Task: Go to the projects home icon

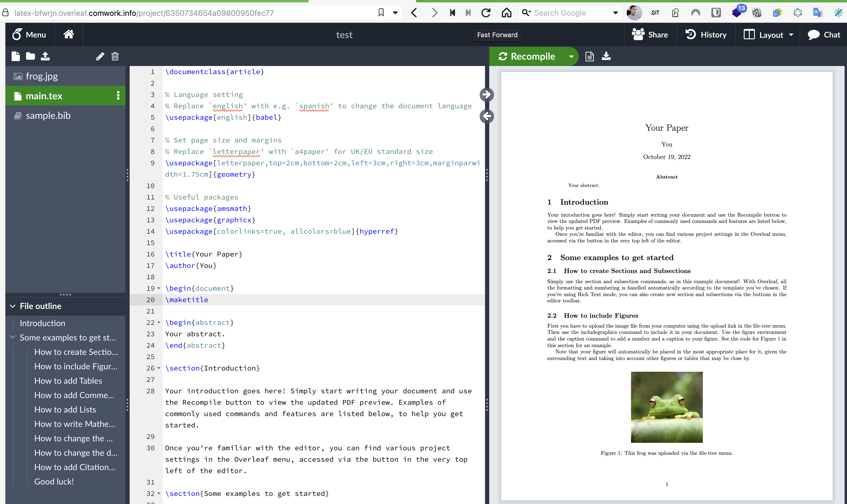Action: pyautogui.click(x=69, y=34)
